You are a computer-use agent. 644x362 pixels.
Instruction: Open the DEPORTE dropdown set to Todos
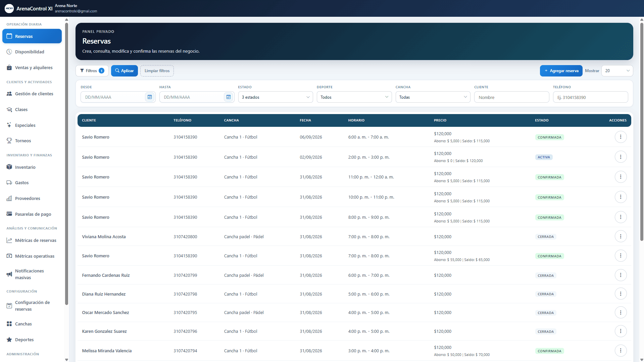coord(354,97)
